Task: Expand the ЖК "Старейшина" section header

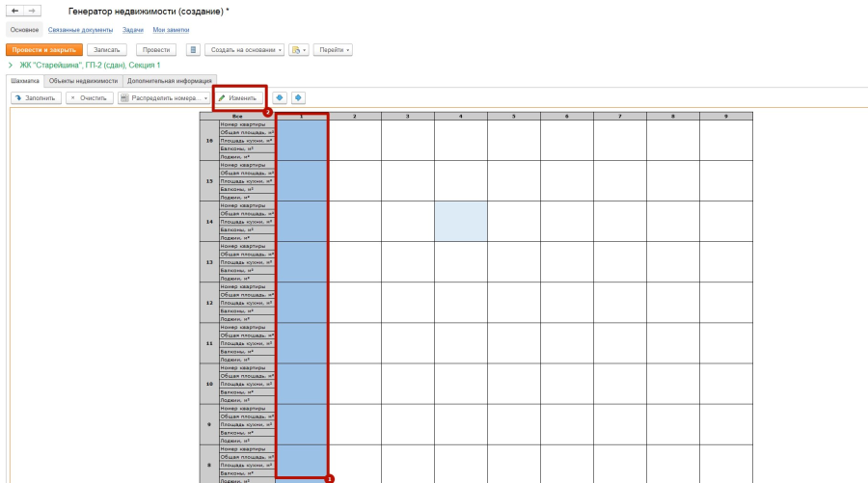Action: click(x=11, y=66)
